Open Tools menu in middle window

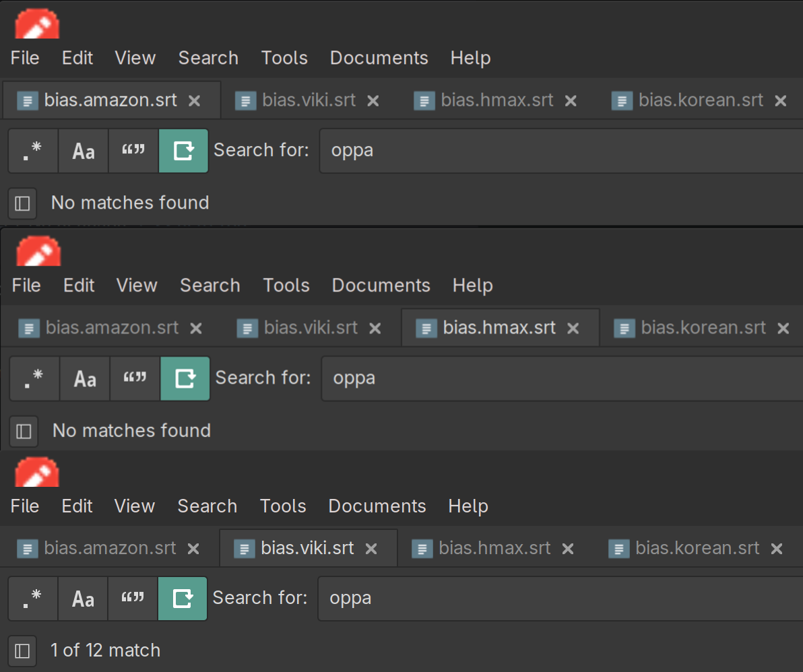point(286,285)
